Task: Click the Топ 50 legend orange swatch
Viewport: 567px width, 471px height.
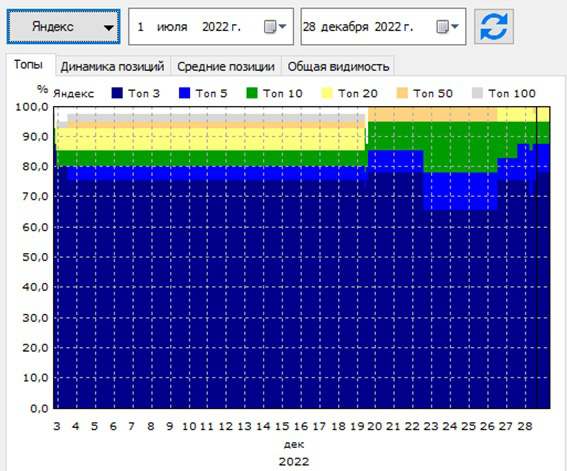Action: click(x=402, y=93)
